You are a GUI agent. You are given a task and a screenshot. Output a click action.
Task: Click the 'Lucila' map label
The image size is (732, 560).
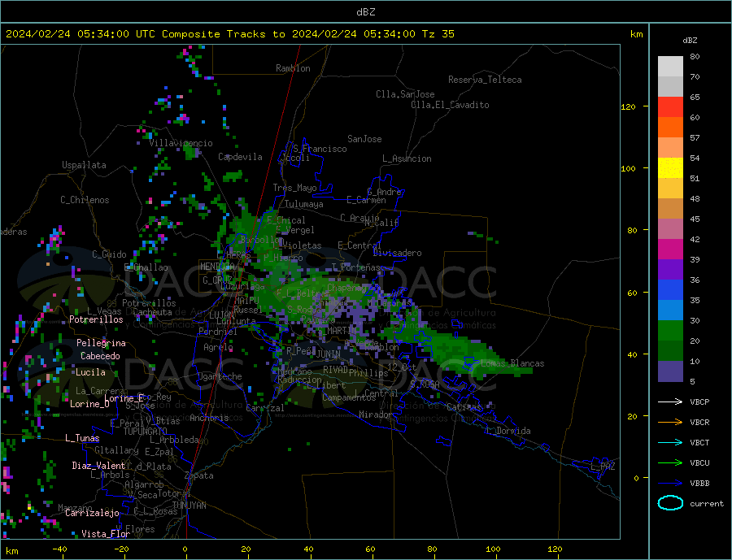click(90, 372)
